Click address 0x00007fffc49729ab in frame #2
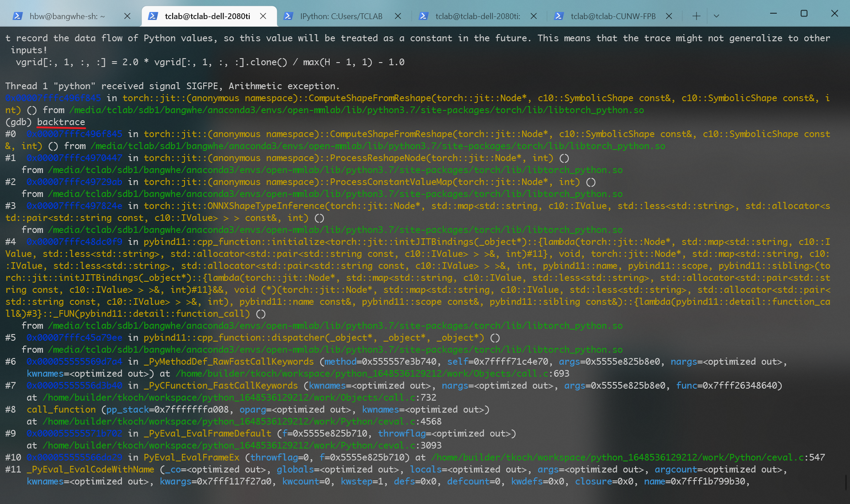This screenshot has height=504, width=850. click(74, 182)
